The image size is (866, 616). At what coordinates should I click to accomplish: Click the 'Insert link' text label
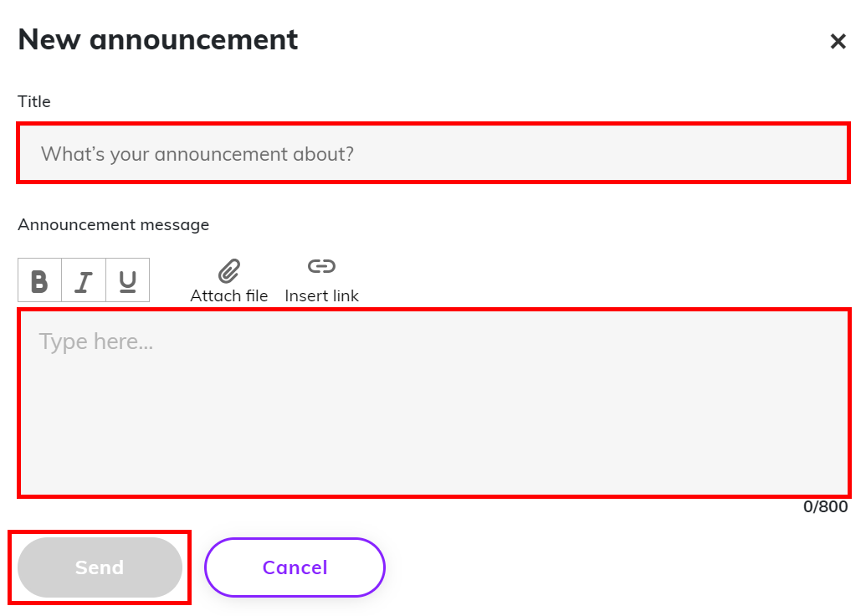(321, 295)
